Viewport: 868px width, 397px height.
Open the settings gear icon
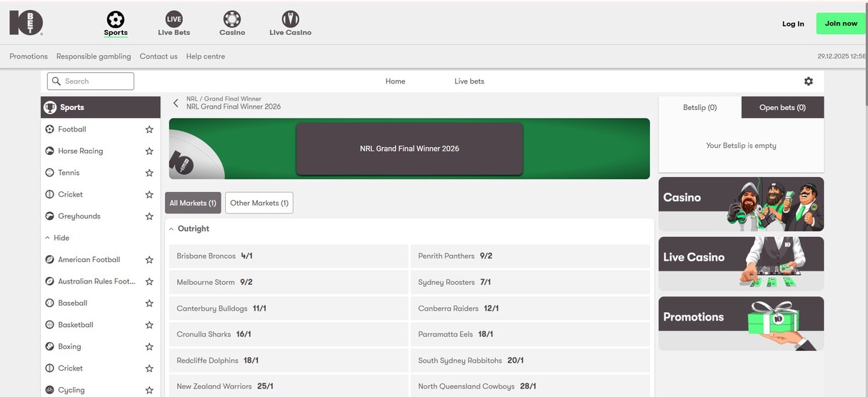click(x=809, y=81)
